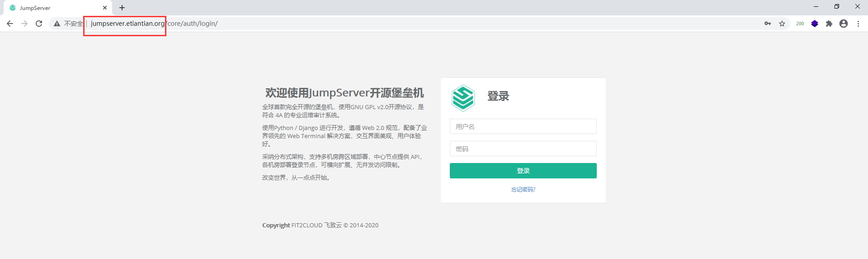The image size is (868, 259).
Task: Click the paragraph mentioning GNU GPL v2.0
Action: [344, 111]
